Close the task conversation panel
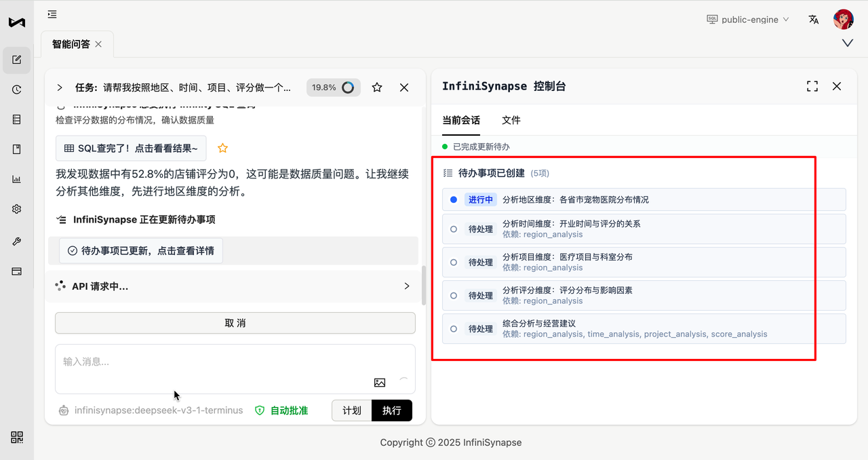868x460 pixels. (x=404, y=88)
